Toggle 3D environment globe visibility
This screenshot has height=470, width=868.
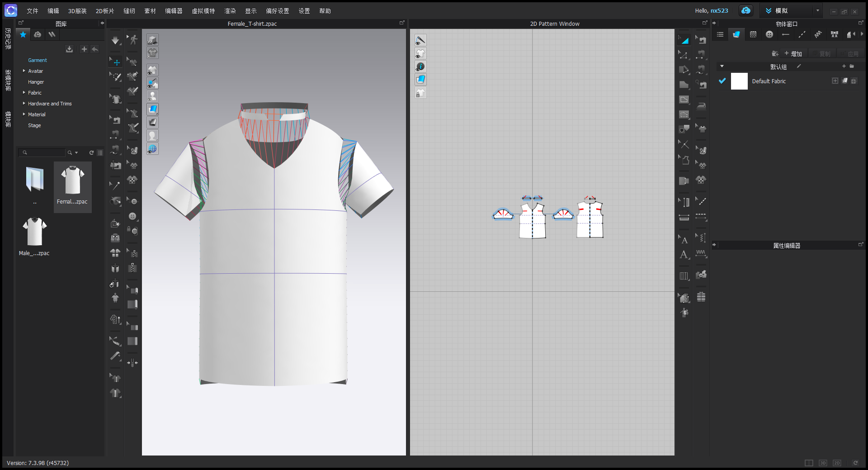(x=152, y=149)
